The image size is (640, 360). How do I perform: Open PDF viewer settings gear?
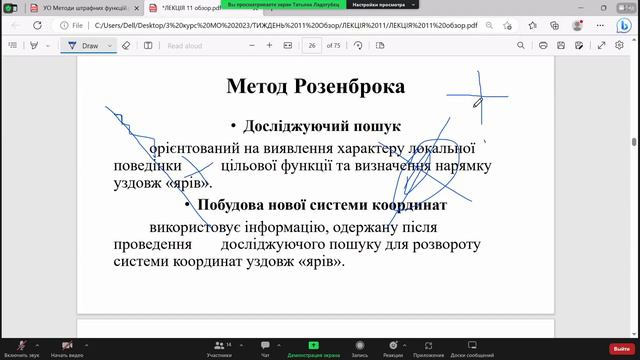tap(619, 45)
